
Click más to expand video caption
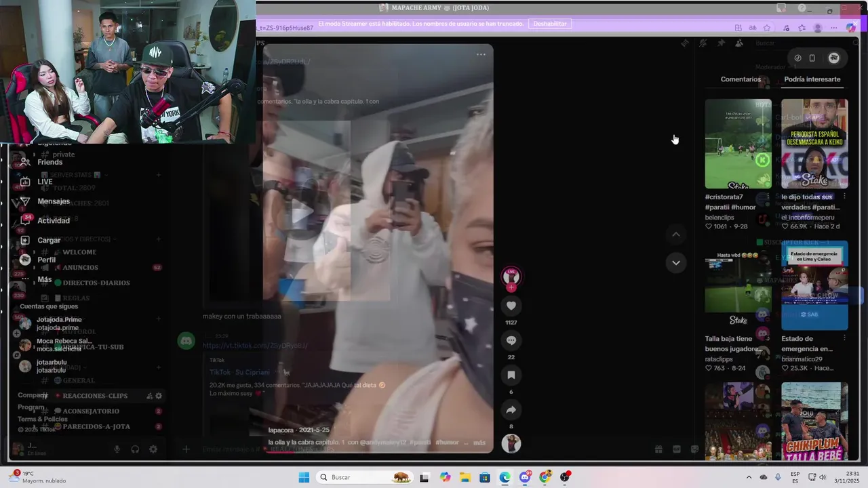(x=479, y=443)
